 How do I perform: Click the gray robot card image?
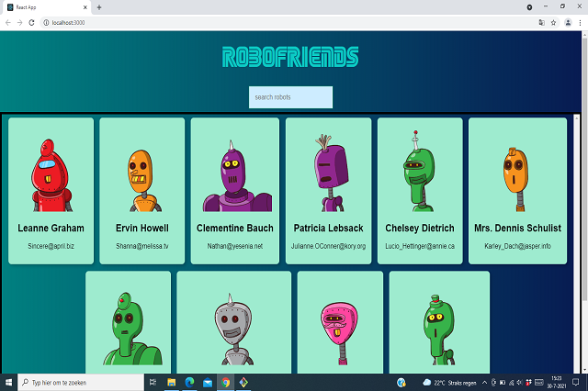click(234, 330)
